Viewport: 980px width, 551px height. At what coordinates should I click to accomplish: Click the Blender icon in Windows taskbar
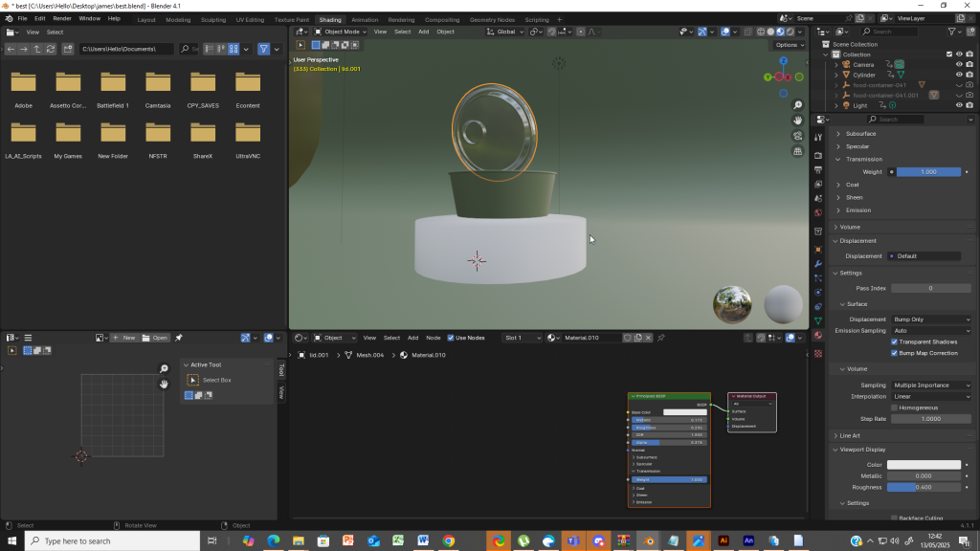[x=648, y=541]
